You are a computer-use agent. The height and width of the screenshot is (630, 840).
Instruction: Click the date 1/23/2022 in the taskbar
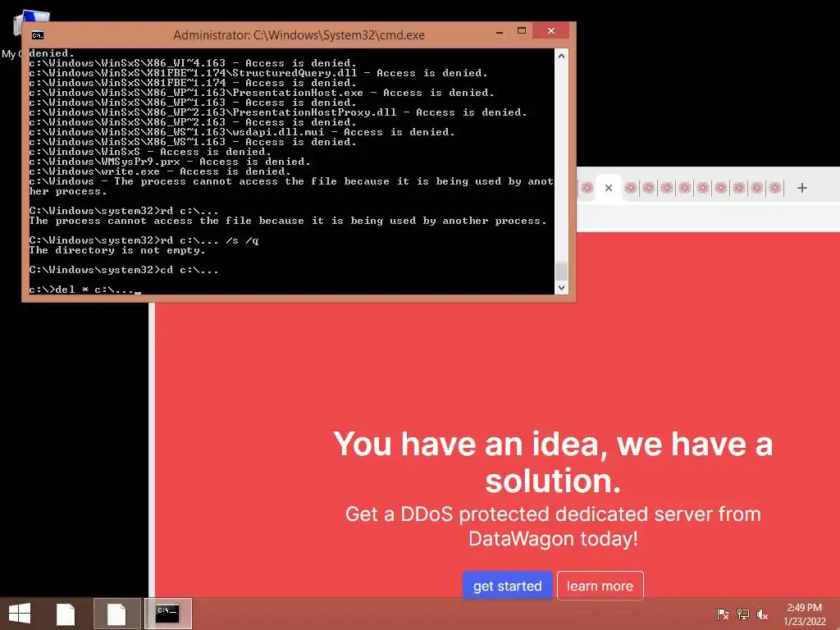tap(805, 622)
